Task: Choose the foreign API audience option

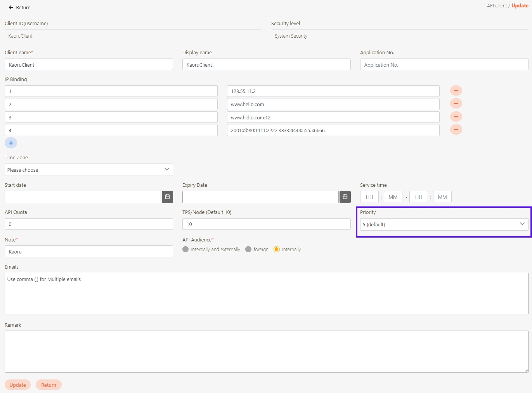Action: click(x=248, y=249)
